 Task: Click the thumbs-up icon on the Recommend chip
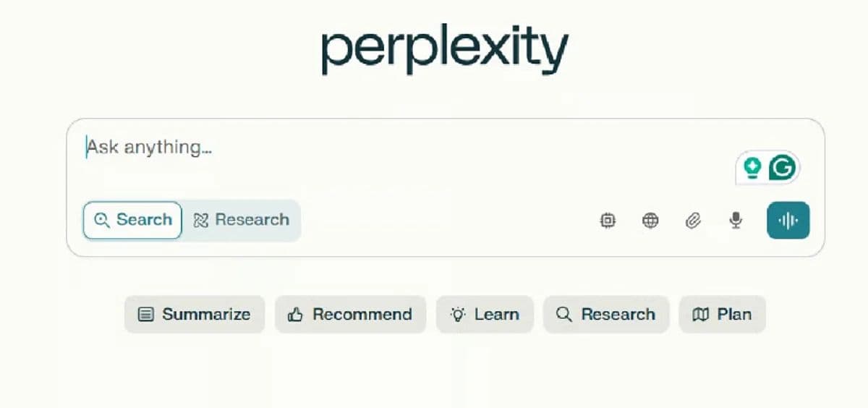(x=295, y=315)
